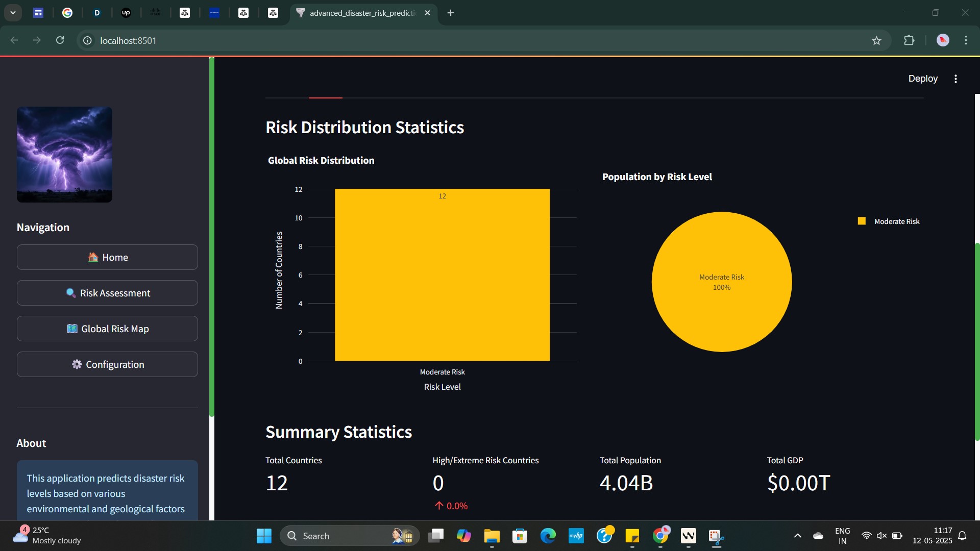The height and width of the screenshot is (551, 980).
Task: Click the Deploy button
Action: (x=922, y=79)
